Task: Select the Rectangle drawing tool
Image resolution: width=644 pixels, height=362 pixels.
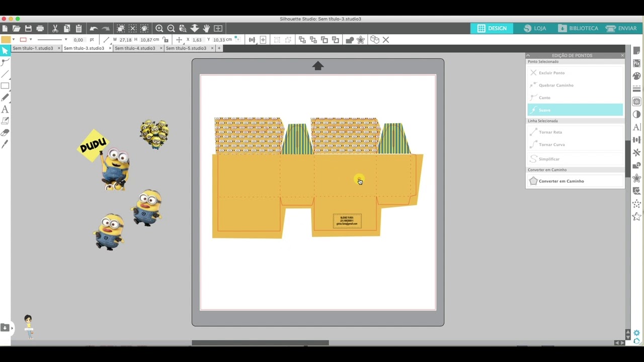Action: pos(5,86)
